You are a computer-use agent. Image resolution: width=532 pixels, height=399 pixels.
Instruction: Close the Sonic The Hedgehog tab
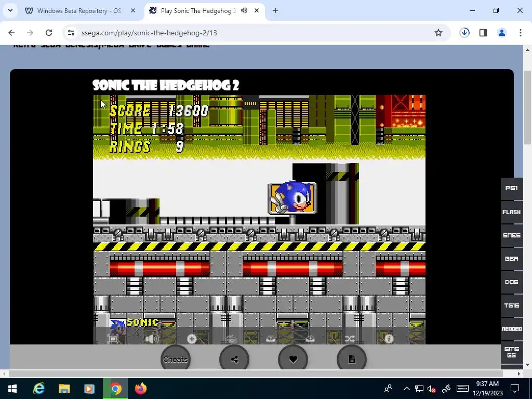[257, 11]
